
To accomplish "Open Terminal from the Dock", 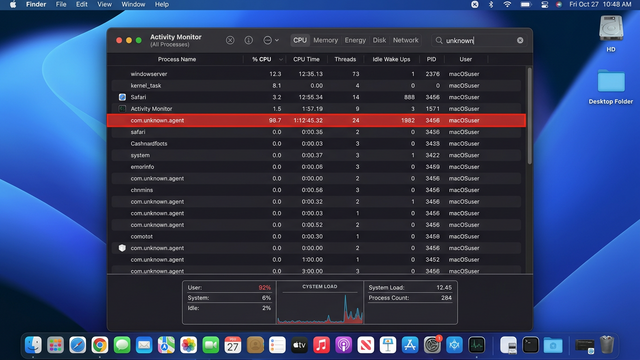I will coord(531,345).
